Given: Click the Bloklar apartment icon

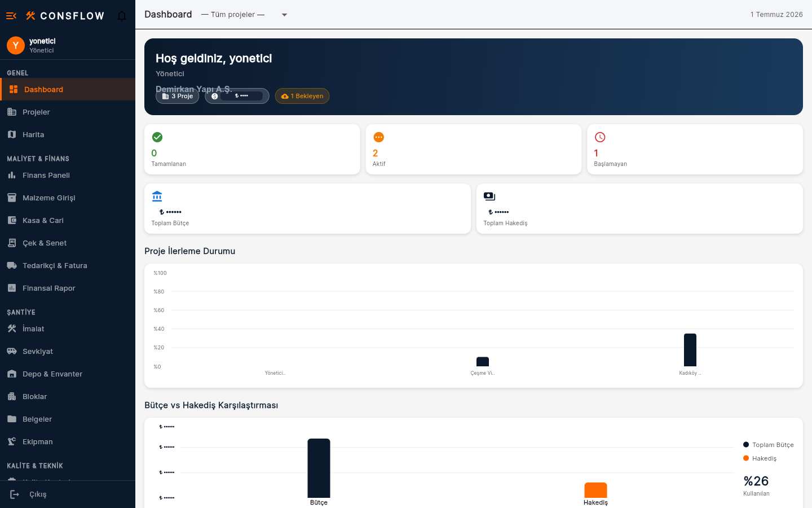Looking at the screenshot, I should (12, 396).
